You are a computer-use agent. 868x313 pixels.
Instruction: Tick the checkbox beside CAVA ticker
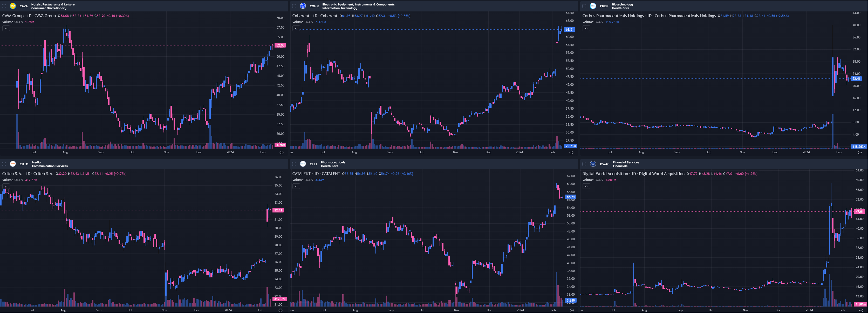click(x=4, y=6)
